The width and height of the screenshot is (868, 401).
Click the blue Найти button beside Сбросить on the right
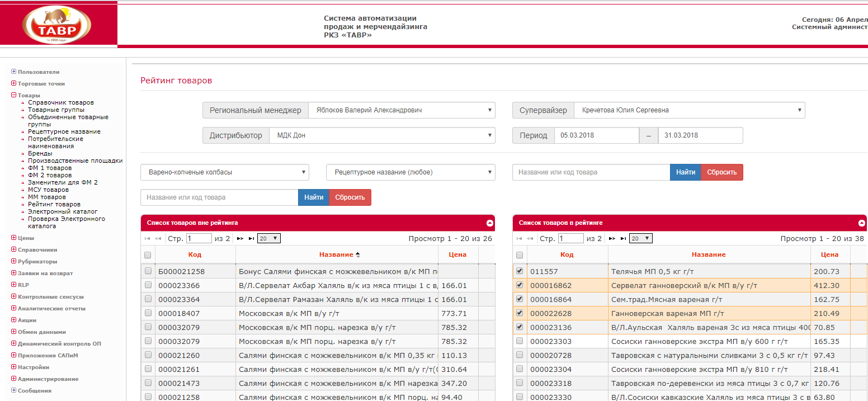pyautogui.click(x=685, y=172)
